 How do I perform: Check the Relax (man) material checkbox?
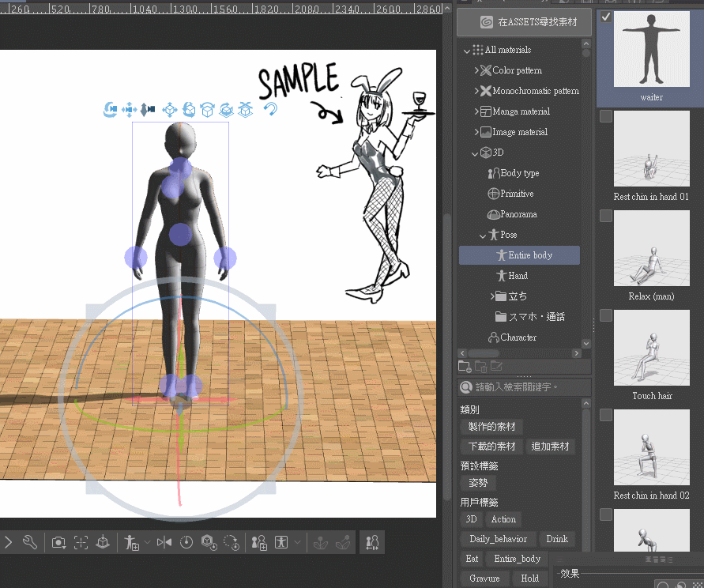606,216
